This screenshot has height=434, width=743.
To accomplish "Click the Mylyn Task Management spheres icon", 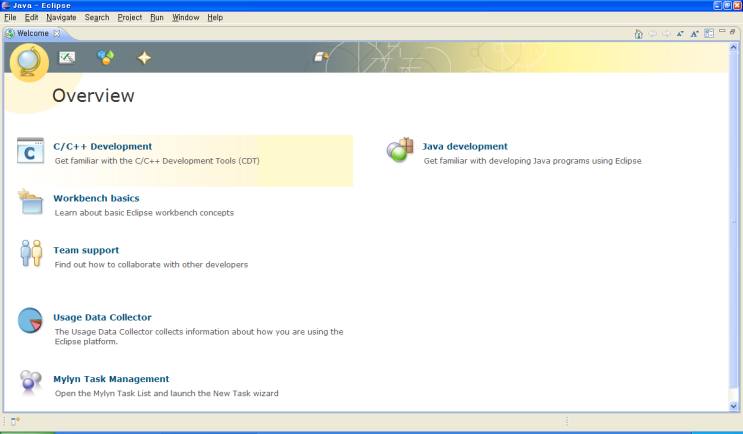I will pos(30,381).
